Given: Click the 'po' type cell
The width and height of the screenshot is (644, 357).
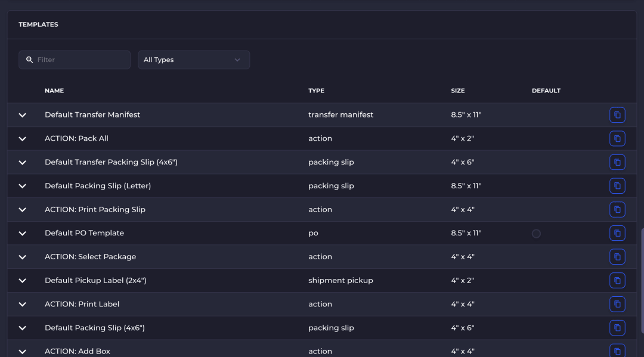Looking at the screenshot, I should (x=314, y=233).
